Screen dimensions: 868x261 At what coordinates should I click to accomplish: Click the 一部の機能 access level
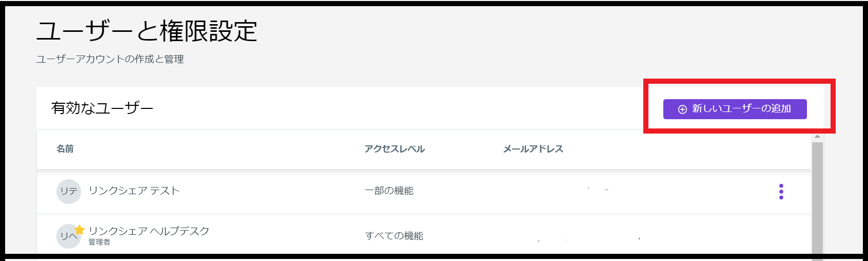[x=389, y=191]
